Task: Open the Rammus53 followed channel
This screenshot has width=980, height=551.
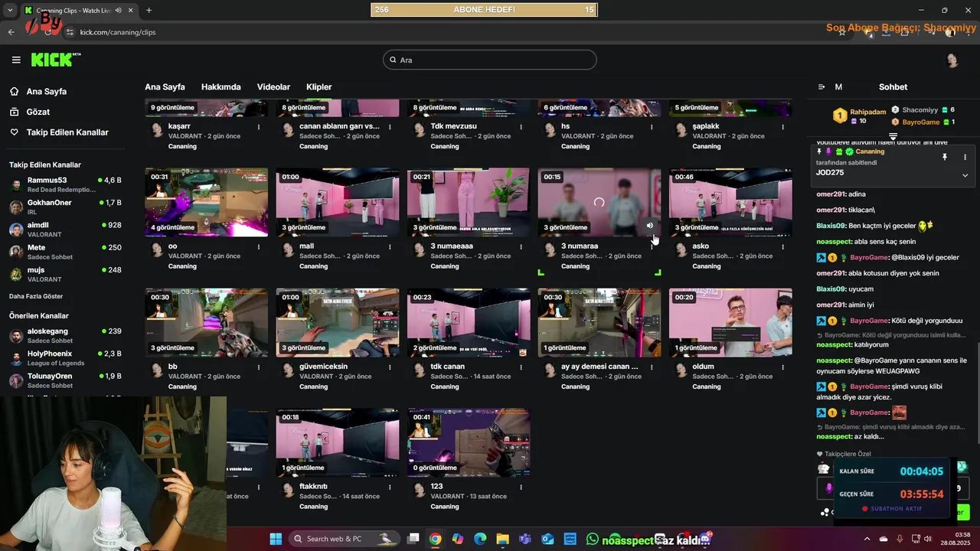Action: [65, 184]
